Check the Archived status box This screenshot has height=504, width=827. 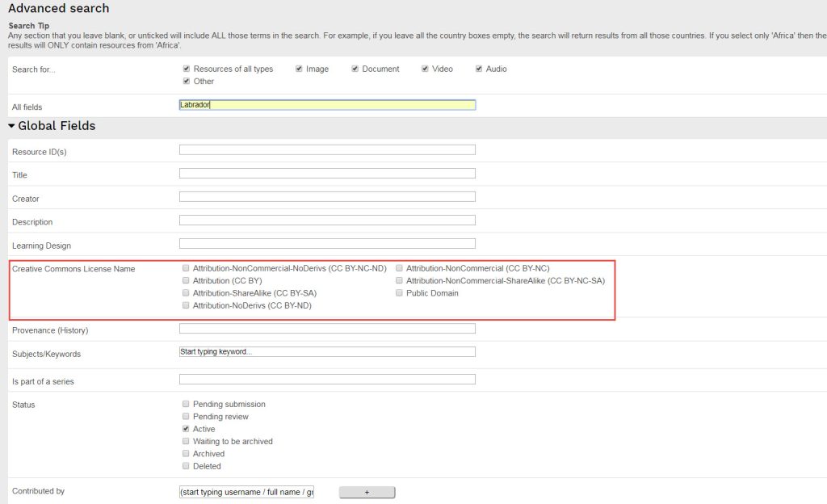pos(186,453)
